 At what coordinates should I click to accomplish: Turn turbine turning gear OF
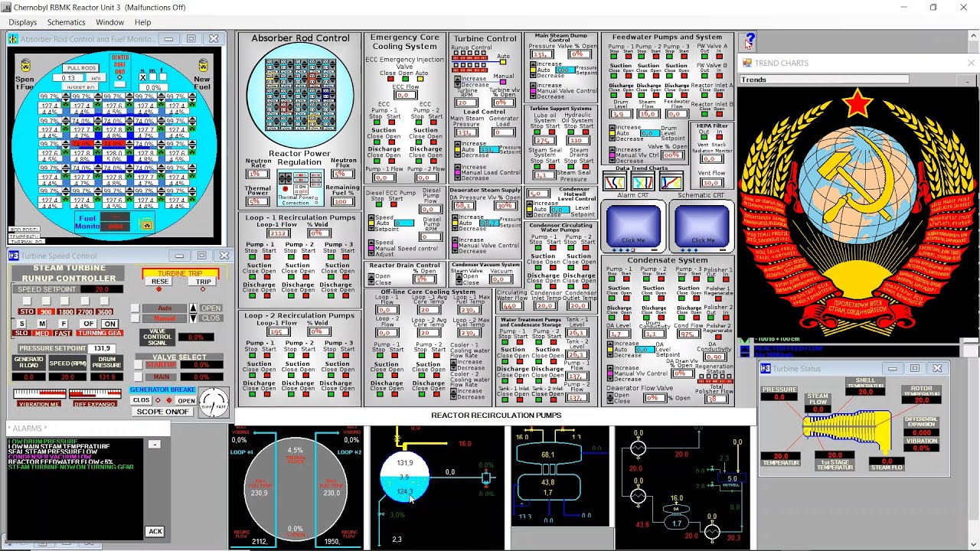tap(88, 324)
